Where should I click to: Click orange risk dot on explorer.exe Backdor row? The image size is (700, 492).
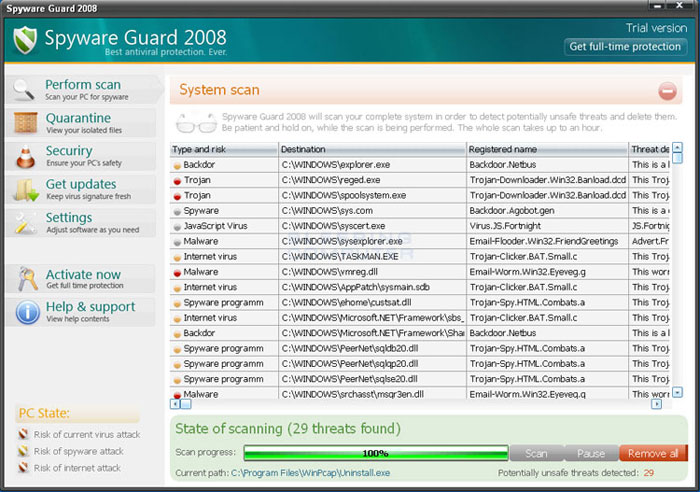(x=177, y=166)
